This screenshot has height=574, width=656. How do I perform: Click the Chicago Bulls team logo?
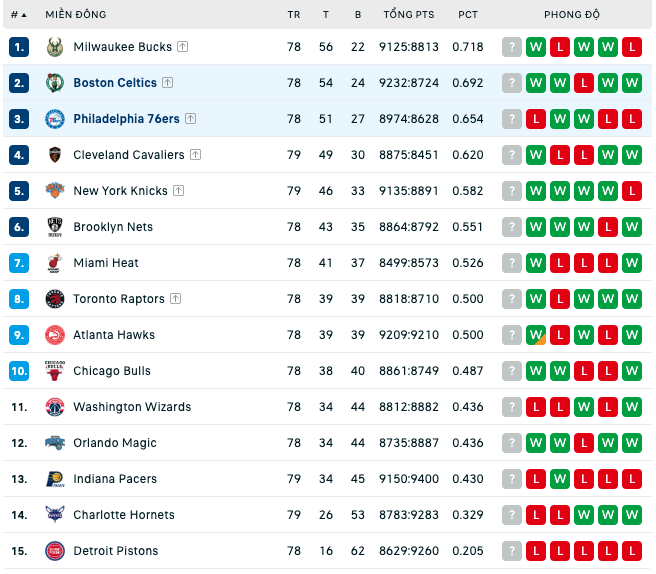tap(55, 371)
